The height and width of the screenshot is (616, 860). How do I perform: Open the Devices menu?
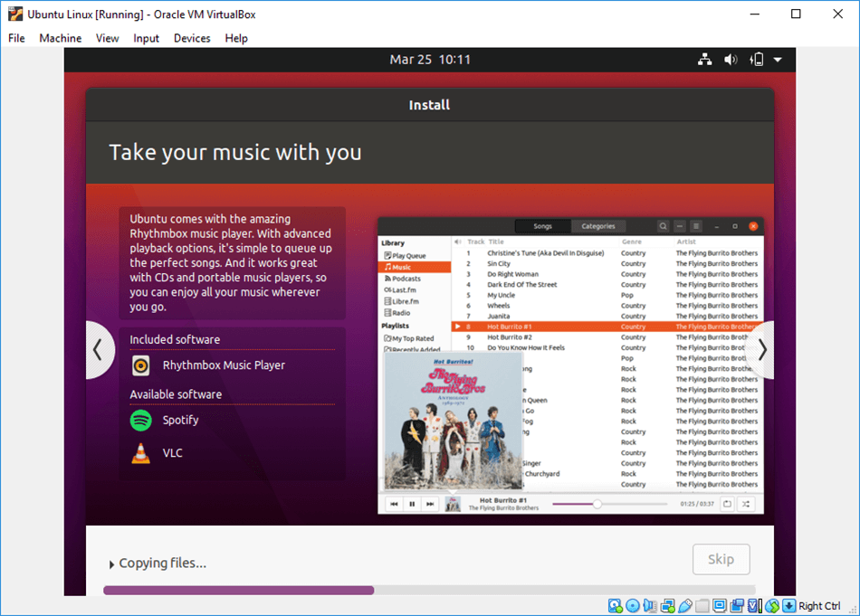[x=192, y=38]
